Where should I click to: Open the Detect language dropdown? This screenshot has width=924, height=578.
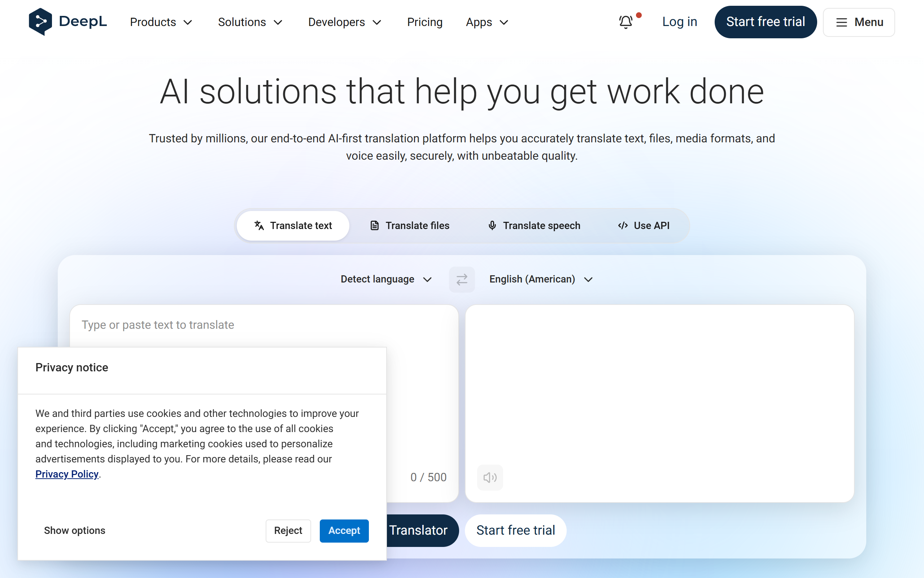coord(386,280)
